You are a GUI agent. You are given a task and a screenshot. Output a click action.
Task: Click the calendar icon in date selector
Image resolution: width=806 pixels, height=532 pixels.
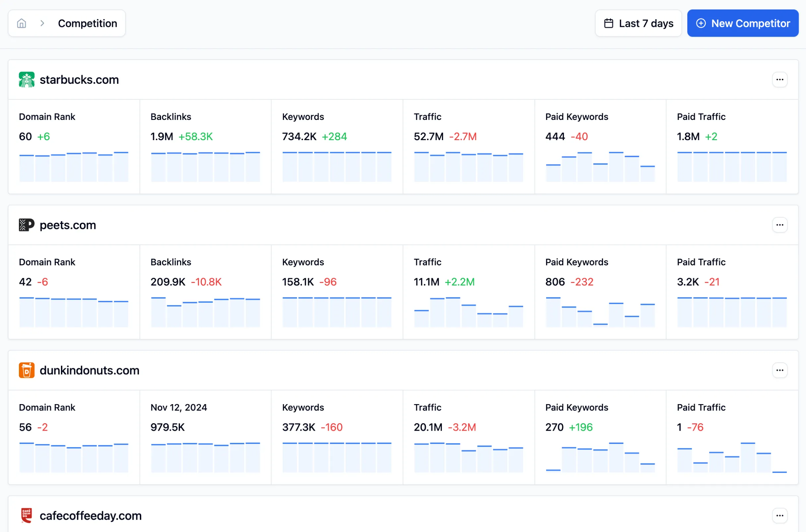(608, 23)
